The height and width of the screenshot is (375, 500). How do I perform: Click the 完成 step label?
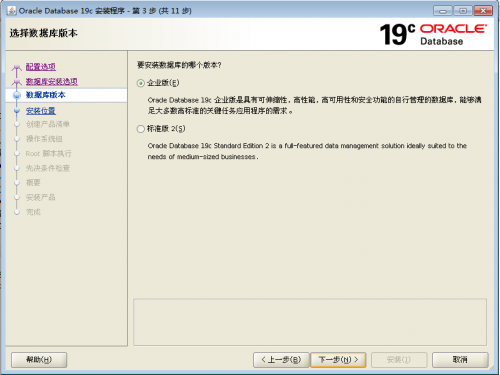tap(33, 212)
